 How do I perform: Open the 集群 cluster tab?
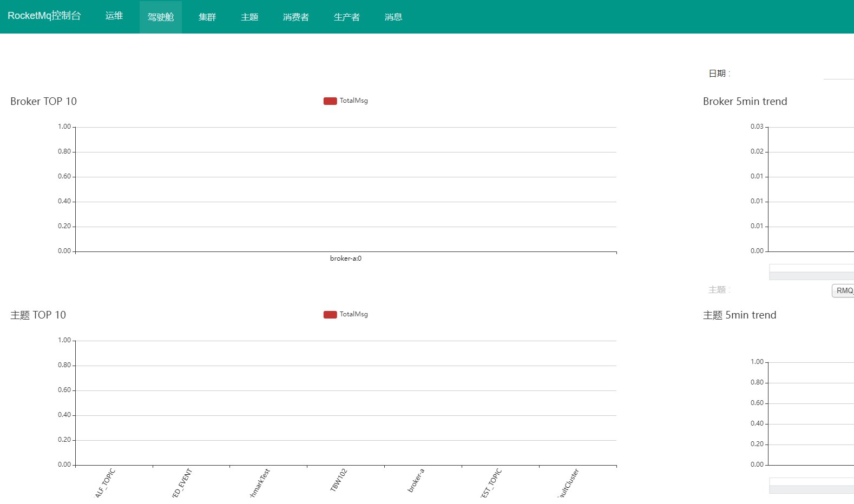(207, 17)
